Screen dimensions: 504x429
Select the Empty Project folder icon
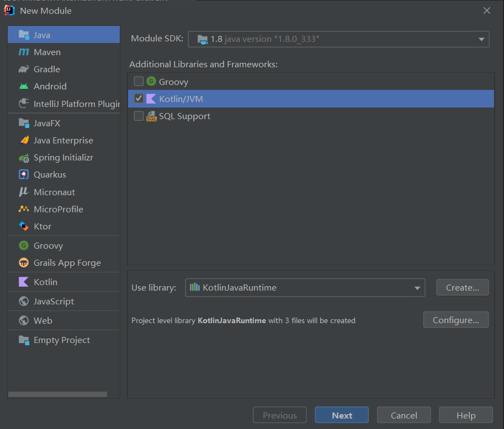pyautogui.click(x=24, y=340)
